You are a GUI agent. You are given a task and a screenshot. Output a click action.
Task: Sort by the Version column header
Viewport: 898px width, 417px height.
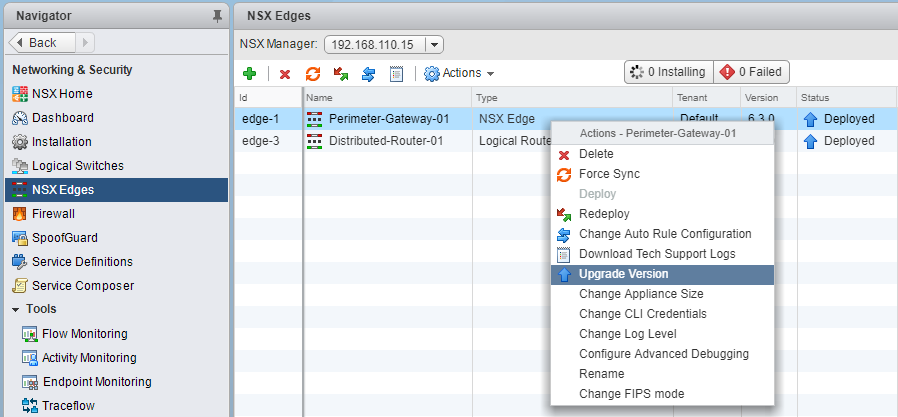click(768, 98)
